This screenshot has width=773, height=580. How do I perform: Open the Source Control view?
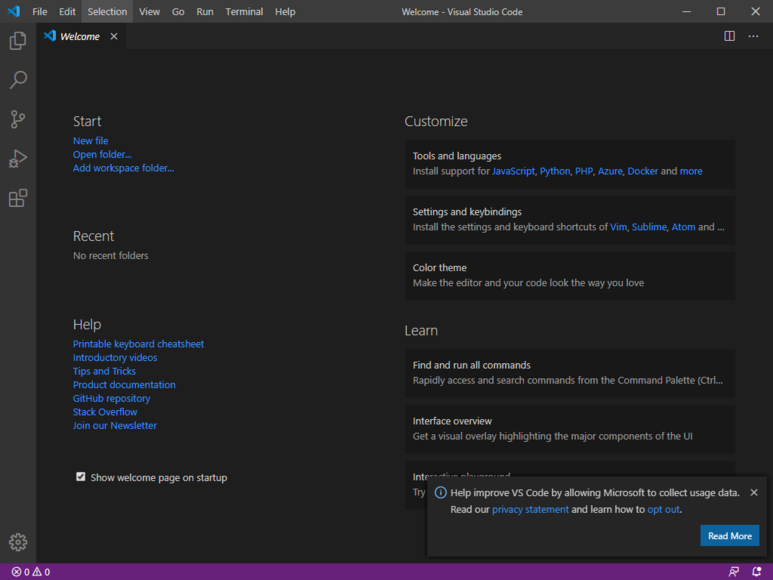18,119
